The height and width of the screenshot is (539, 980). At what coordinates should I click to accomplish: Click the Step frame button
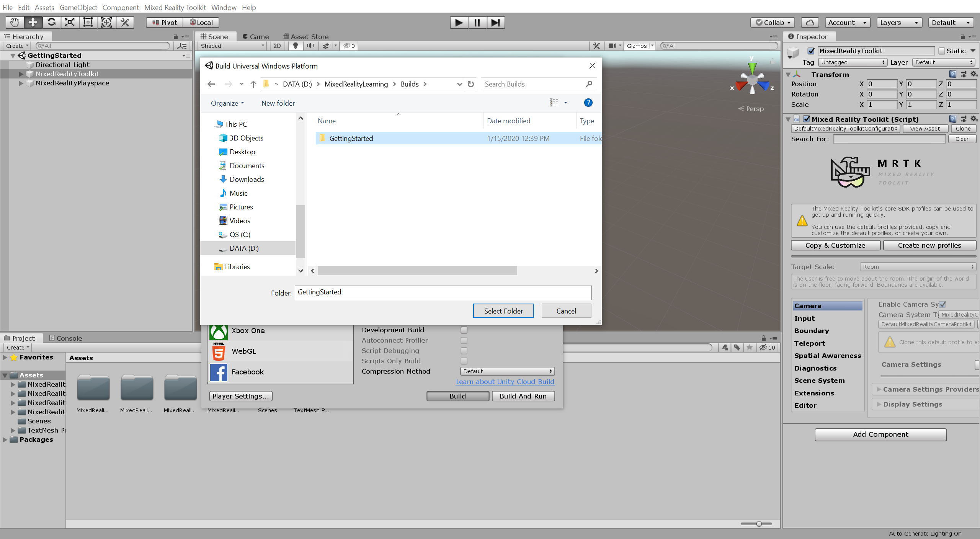click(x=496, y=23)
